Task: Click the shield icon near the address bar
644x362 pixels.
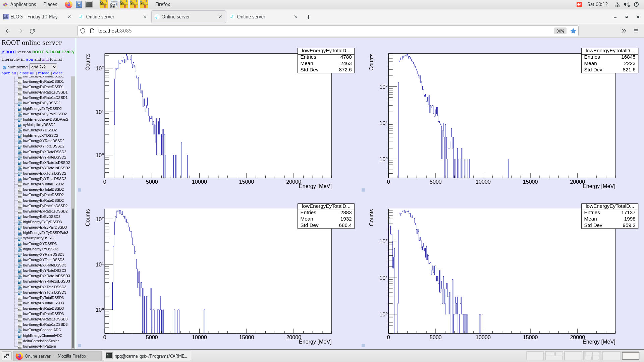Action: [x=83, y=31]
